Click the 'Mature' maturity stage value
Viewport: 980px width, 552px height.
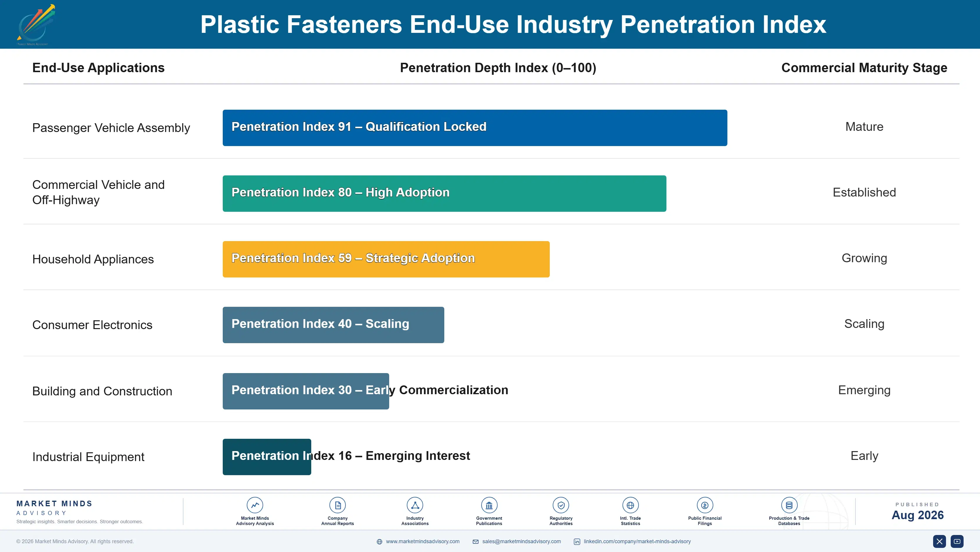point(864,127)
